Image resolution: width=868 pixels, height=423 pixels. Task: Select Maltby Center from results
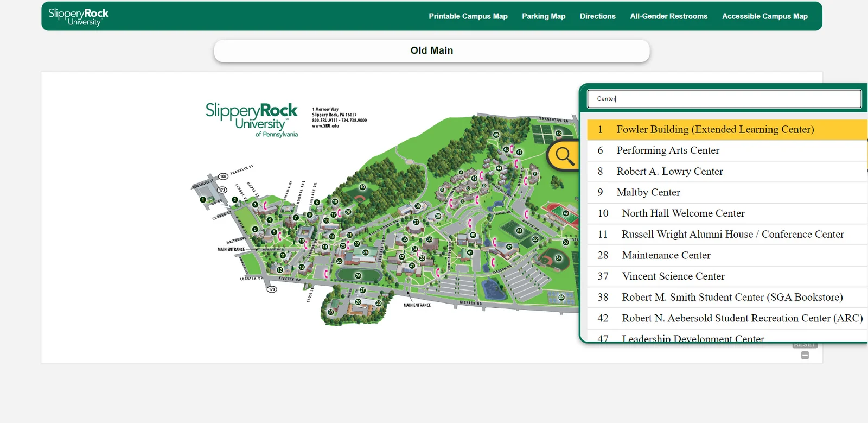pos(727,192)
